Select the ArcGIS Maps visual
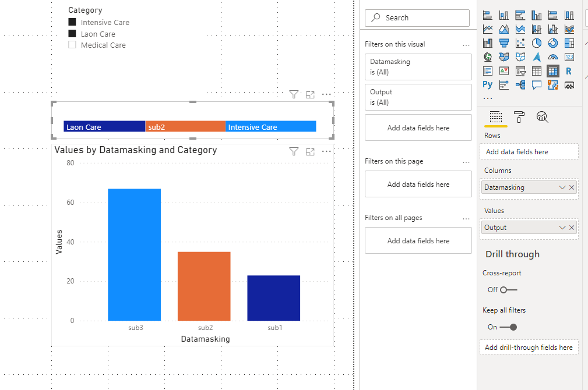Image resolution: width=588 pixels, height=390 pixels. click(553, 85)
